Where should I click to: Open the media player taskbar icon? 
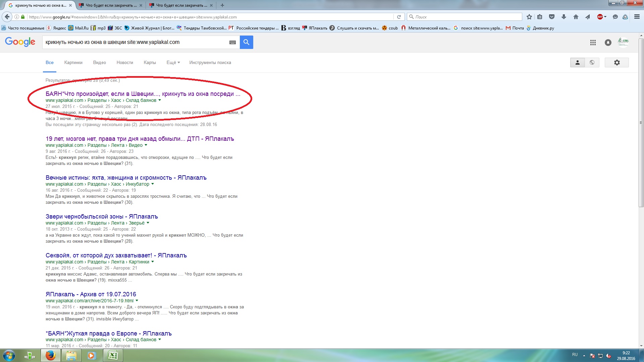click(x=92, y=355)
